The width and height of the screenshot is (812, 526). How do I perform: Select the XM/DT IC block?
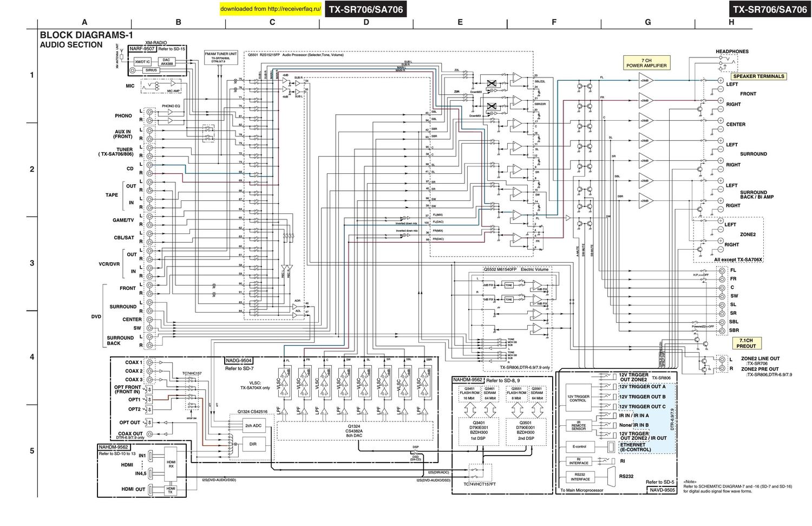click(x=143, y=62)
